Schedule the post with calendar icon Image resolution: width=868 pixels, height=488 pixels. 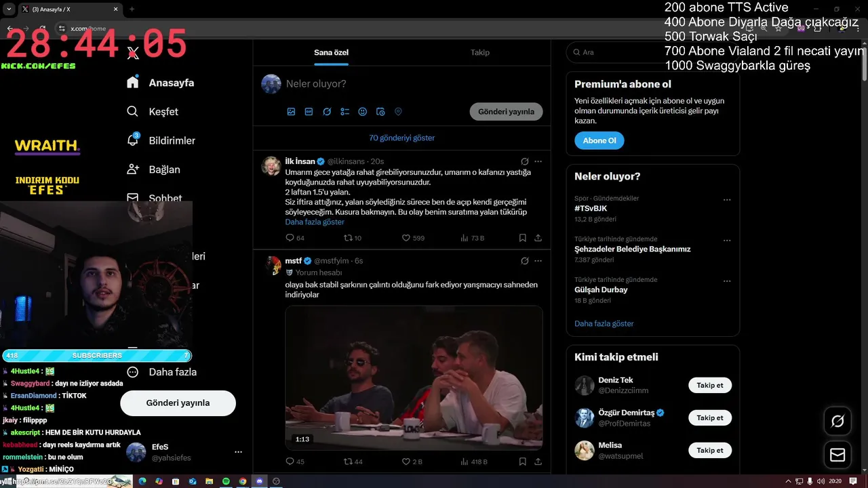point(380,112)
